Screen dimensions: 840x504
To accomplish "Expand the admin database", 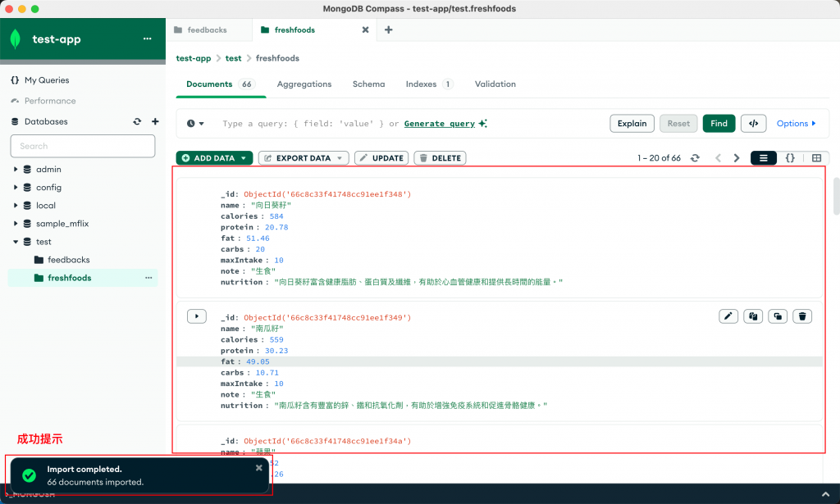I will coord(16,169).
